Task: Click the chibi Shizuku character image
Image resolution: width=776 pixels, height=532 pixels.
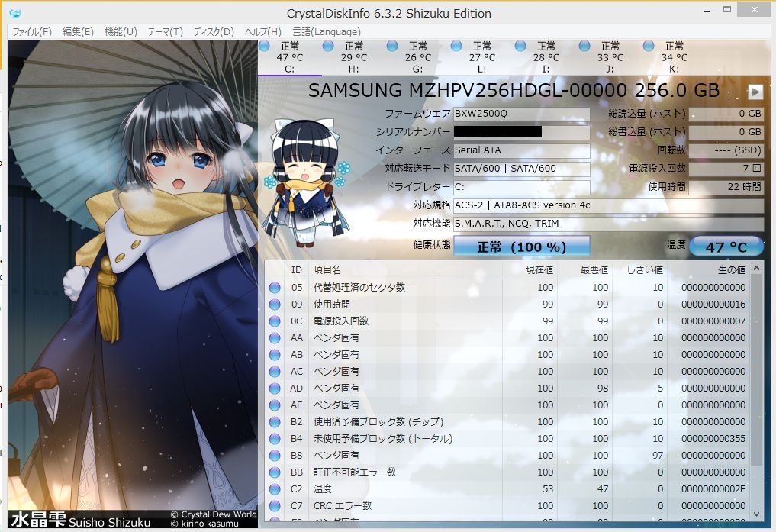Action: (306, 182)
